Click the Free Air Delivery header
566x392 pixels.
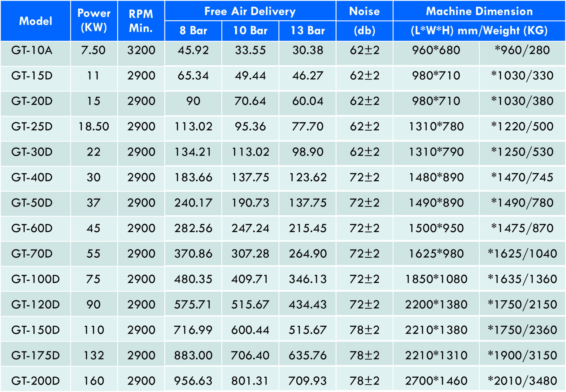[x=250, y=11]
